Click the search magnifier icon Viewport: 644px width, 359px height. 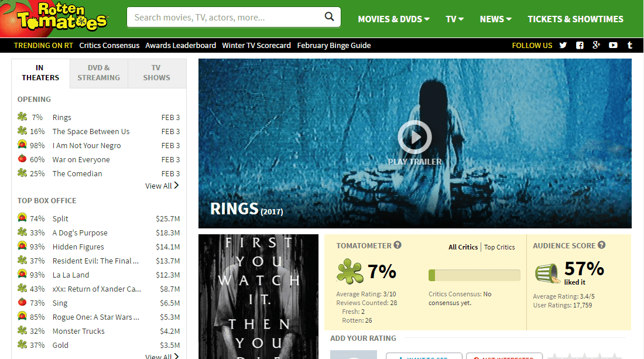[330, 16]
